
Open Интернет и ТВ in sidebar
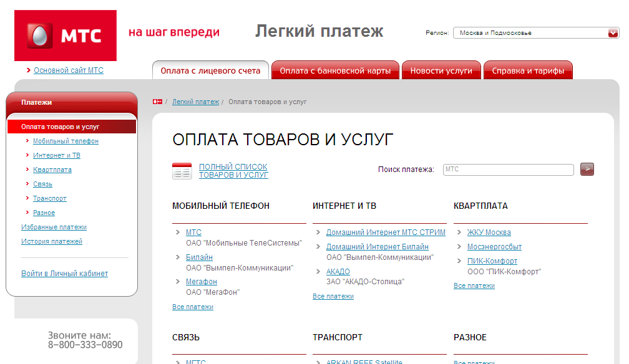tap(57, 156)
